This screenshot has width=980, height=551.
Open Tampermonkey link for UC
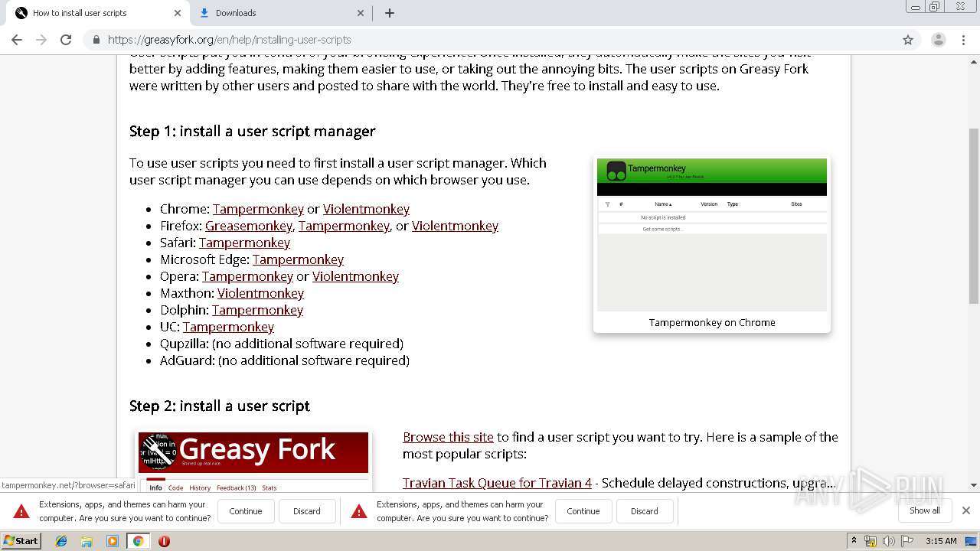coord(228,327)
